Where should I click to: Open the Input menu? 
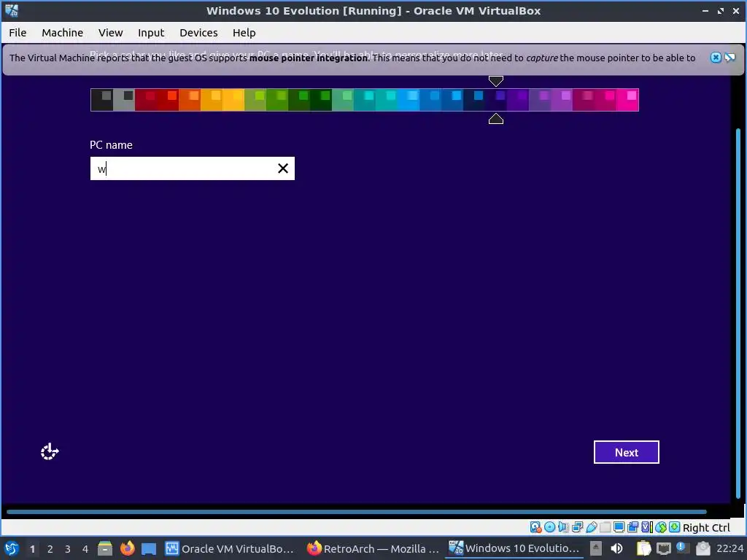point(151,33)
